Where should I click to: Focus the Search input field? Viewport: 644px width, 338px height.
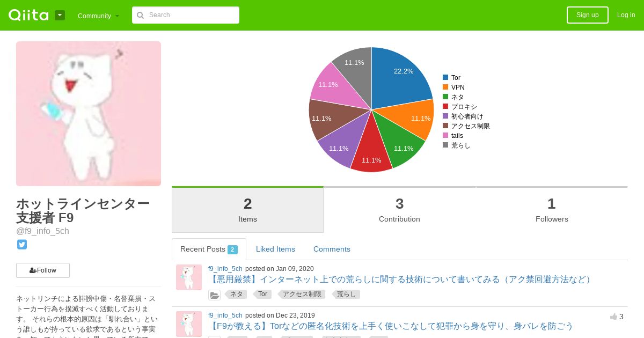[186, 15]
